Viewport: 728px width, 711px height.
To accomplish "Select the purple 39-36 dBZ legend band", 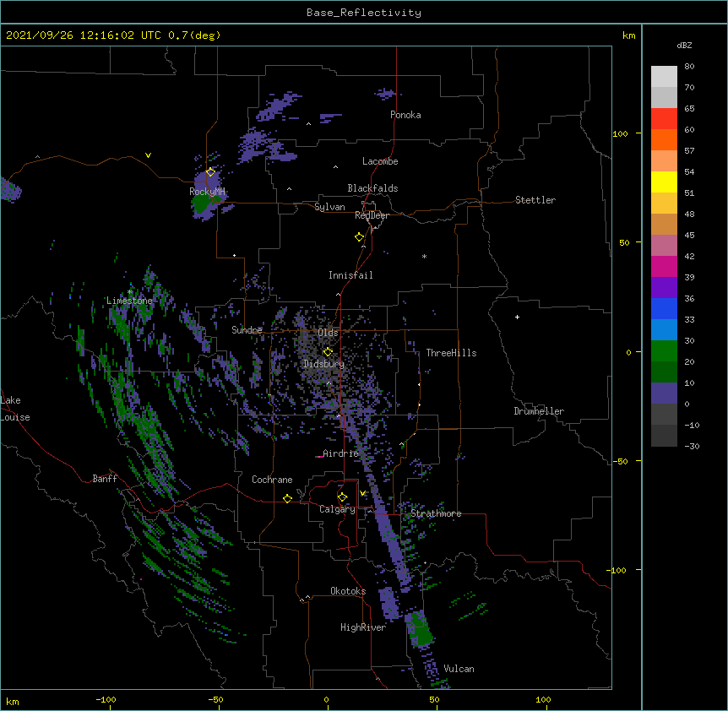I will coord(664,288).
